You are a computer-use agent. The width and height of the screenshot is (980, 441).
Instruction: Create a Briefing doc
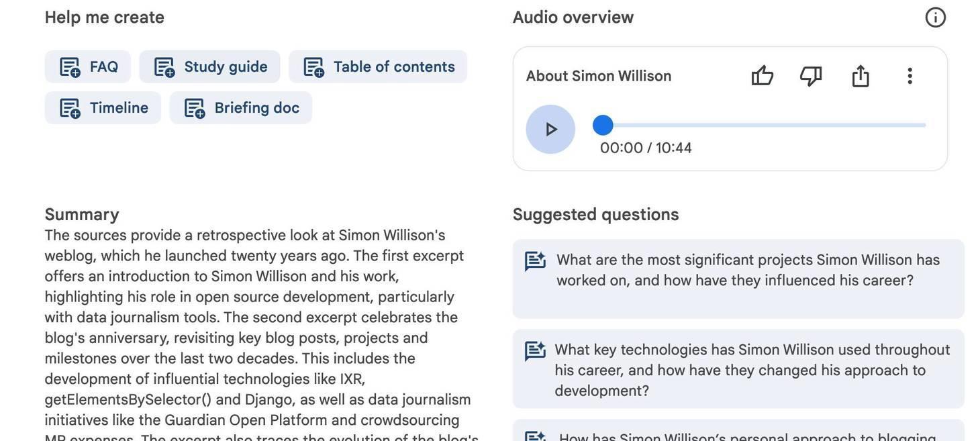click(240, 106)
